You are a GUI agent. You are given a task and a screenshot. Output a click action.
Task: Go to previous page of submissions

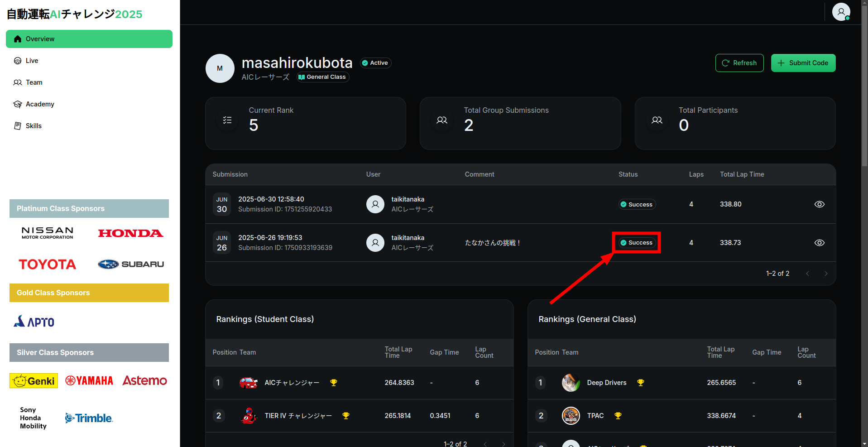pos(807,274)
